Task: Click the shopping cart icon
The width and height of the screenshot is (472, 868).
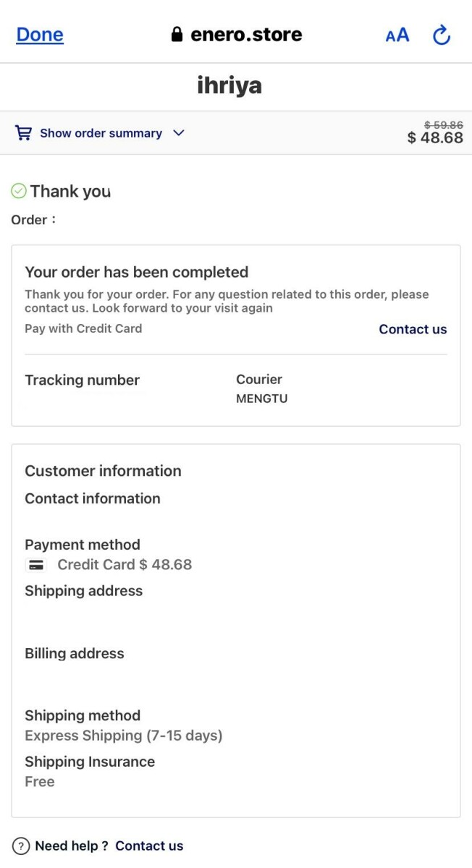Action: coord(24,133)
